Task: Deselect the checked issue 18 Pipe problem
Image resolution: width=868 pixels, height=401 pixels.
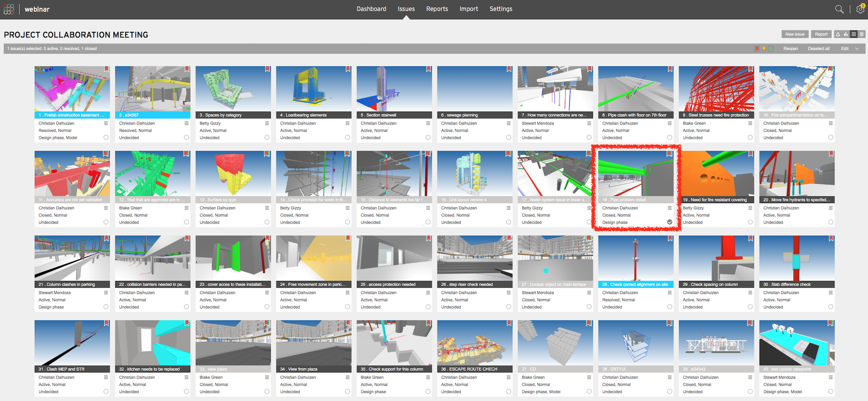Action: coord(669,222)
